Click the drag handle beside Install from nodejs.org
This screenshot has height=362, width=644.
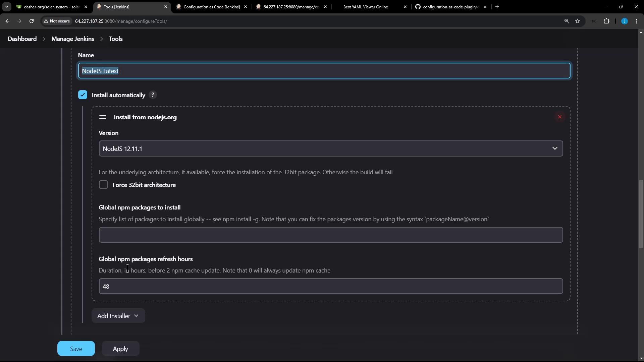(103, 117)
